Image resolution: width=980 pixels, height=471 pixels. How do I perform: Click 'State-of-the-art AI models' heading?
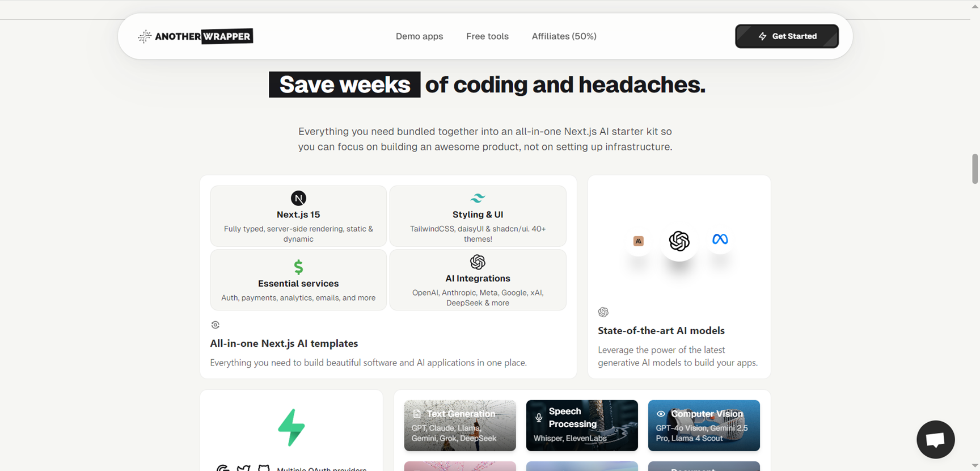tap(661, 330)
